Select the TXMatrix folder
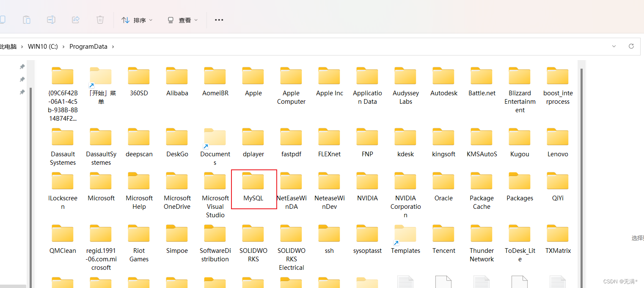644x288 pixels. (558, 239)
